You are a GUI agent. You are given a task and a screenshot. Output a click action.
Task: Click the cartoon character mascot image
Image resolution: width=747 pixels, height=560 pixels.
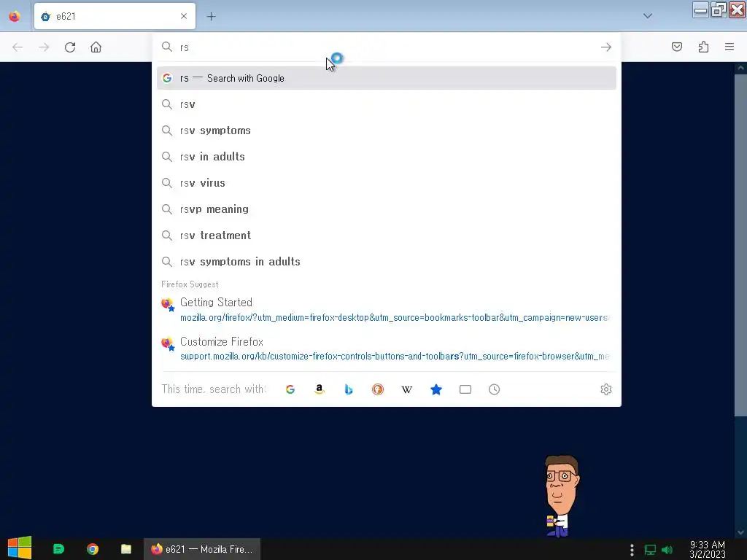pos(562,496)
